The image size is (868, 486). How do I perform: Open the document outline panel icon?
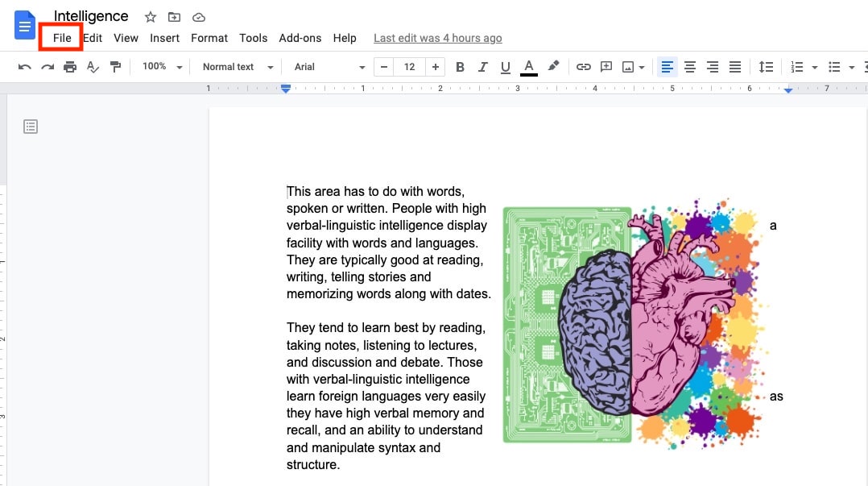pos(31,127)
